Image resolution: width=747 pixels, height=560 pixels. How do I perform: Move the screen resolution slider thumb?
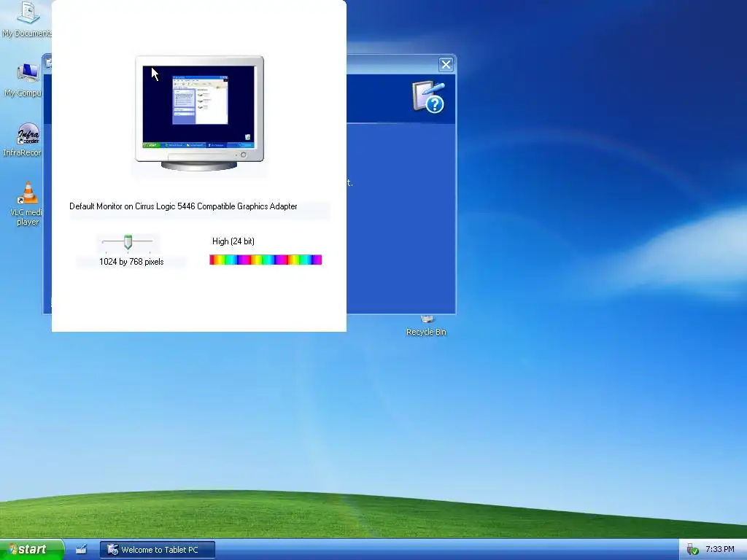point(128,242)
